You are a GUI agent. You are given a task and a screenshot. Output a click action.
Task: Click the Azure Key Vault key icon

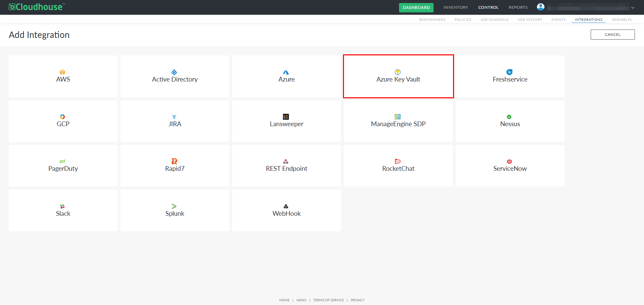(398, 72)
